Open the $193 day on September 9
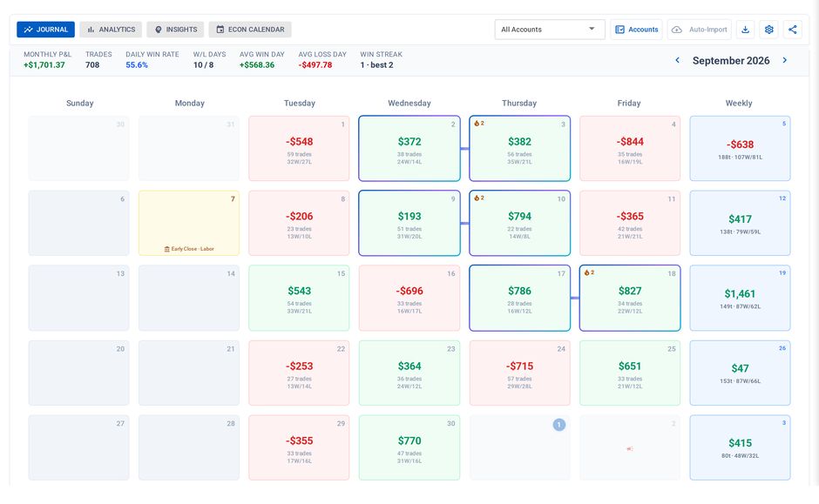819x504 pixels. (409, 224)
